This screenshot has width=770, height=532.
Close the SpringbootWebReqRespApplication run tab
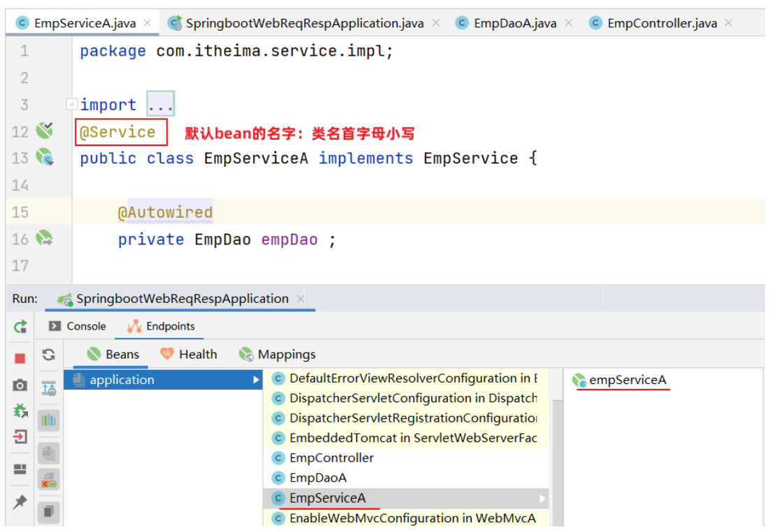tap(300, 298)
